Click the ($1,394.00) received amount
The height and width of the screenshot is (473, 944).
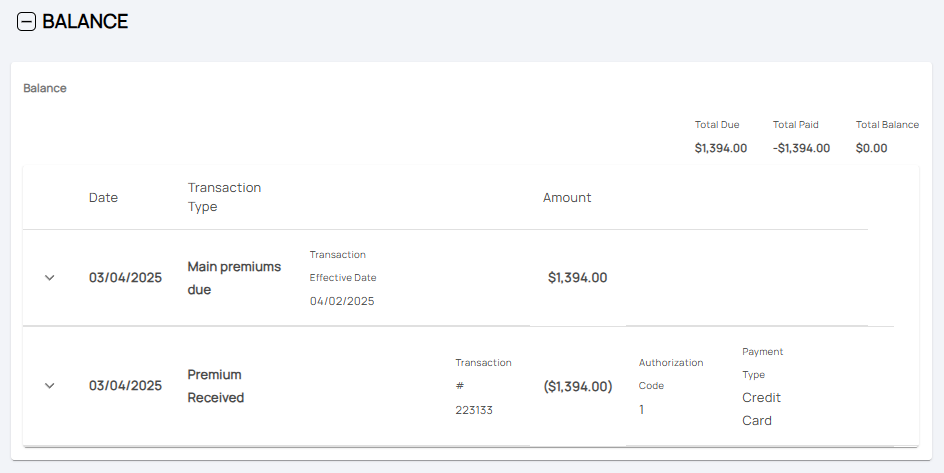coord(577,386)
